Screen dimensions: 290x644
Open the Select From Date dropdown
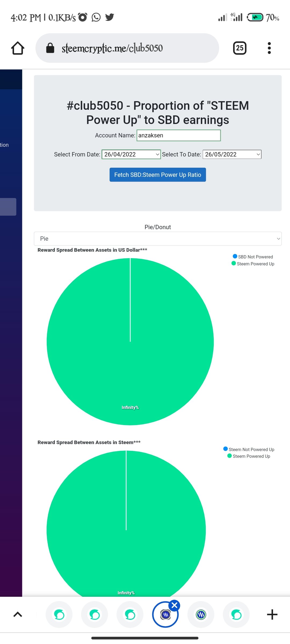coord(131,154)
